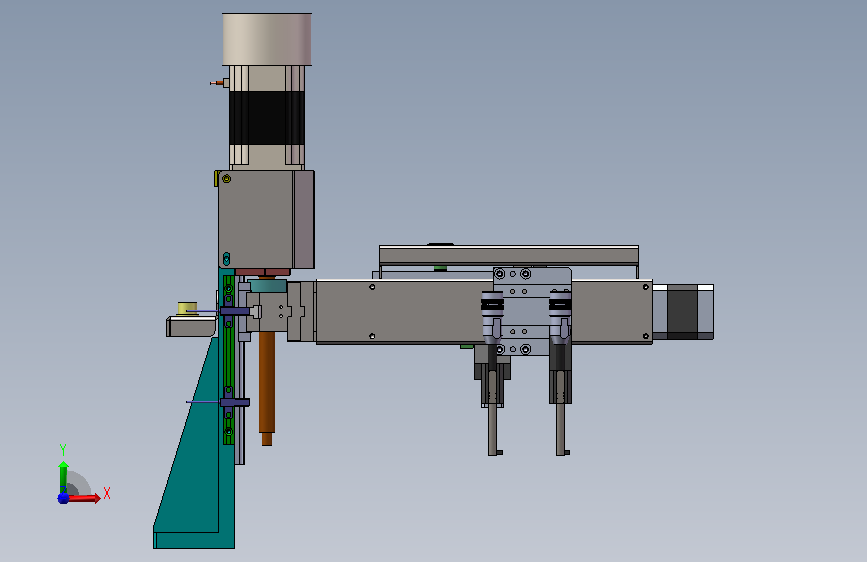867x562 pixels.
Task: Select the flat cover plate above the actuator
Action: coord(509,255)
